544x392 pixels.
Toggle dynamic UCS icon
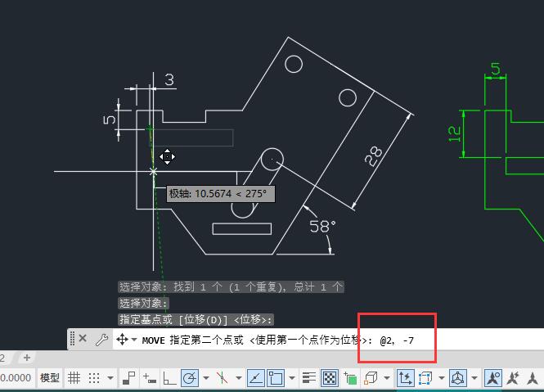(x=405, y=378)
